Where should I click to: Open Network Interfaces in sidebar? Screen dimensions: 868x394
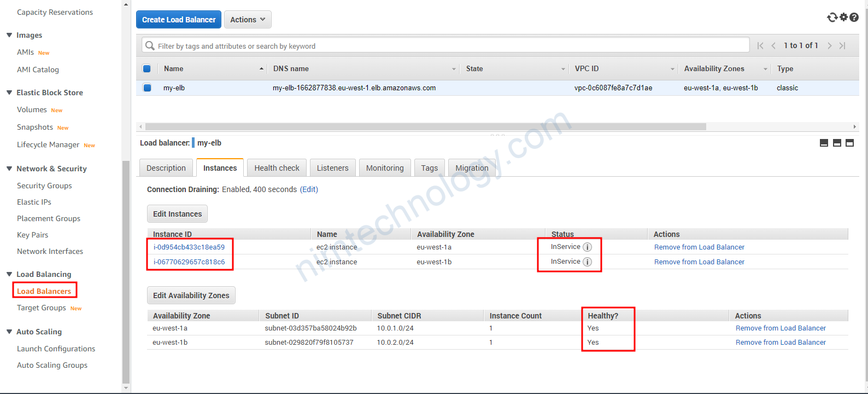click(x=50, y=251)
